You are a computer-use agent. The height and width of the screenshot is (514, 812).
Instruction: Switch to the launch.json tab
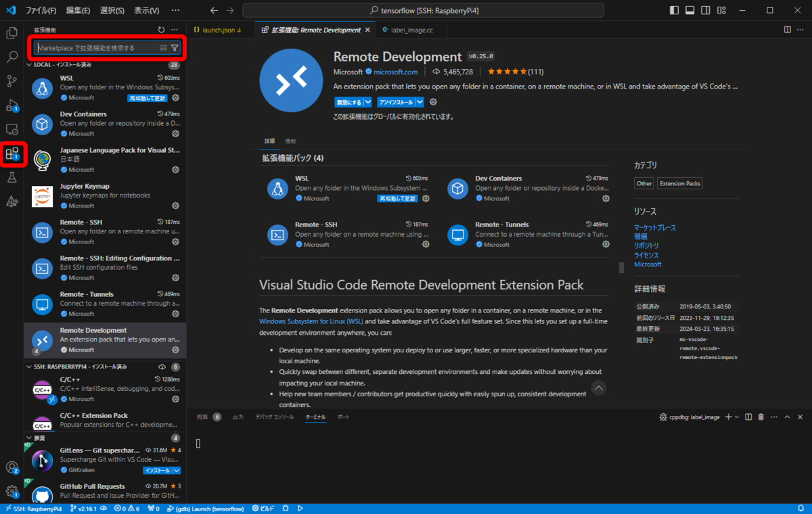[x=221, y=30]
